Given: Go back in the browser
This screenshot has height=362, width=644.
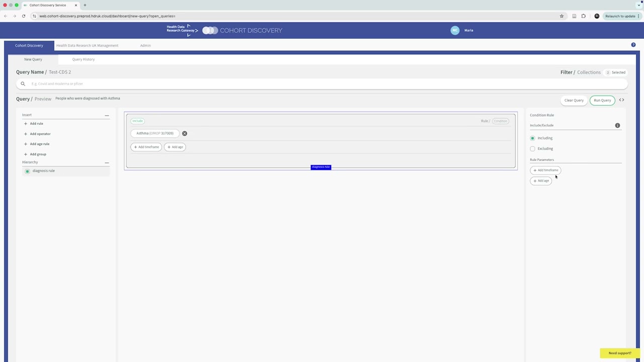Looking at the screenshot, I should coord(6,16).
